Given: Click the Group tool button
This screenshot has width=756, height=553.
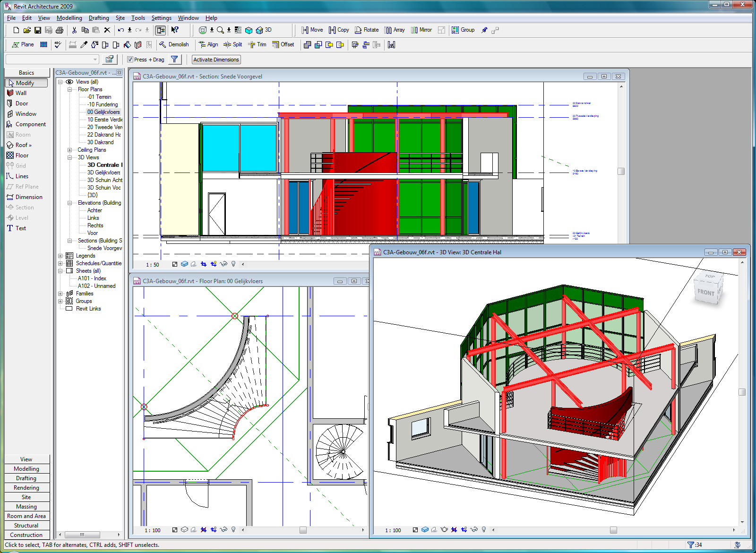Looking at the screenshot, I should pos(463,30).
